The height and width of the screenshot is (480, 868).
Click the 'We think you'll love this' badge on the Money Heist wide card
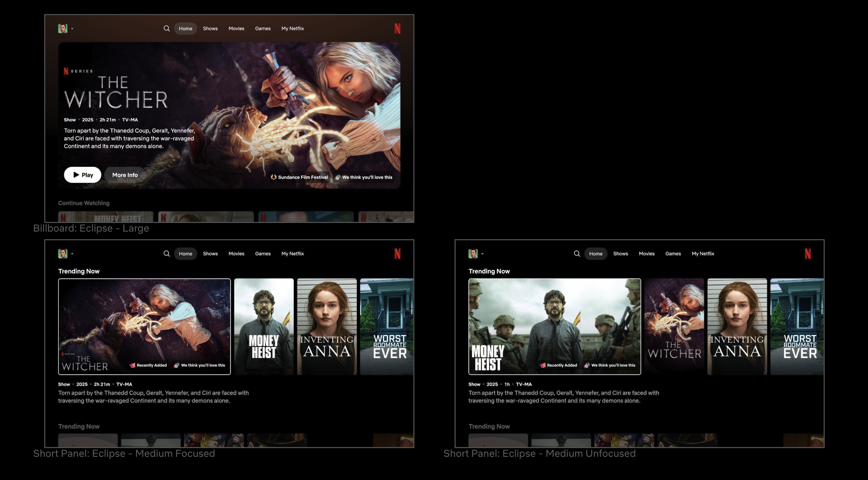coord(610,365)
